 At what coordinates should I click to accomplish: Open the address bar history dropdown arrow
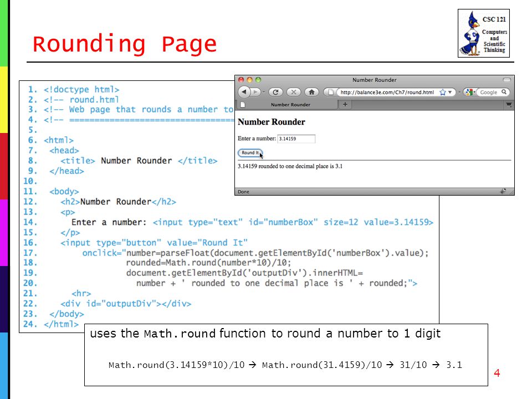tap(450, 93)
